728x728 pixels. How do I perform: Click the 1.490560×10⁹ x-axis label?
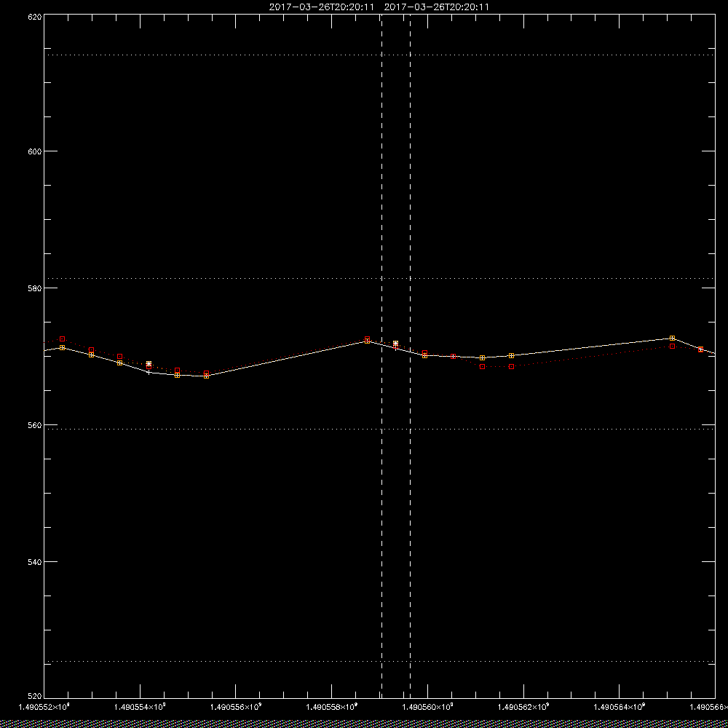(x=427, y=707)
